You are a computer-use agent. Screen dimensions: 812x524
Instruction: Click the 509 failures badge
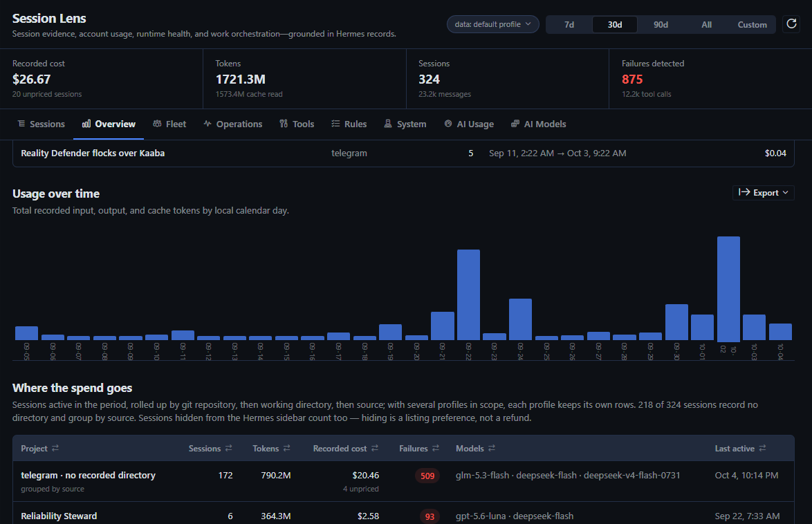pos(427,476)
